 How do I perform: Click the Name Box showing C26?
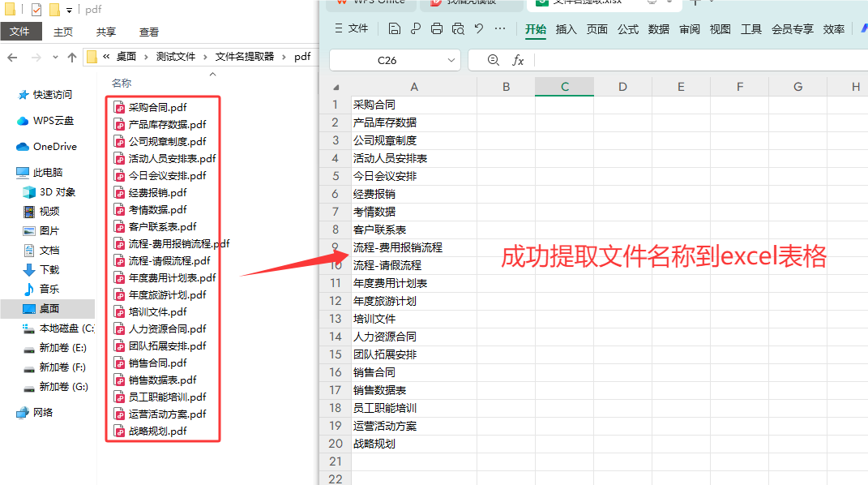[387, 60]
